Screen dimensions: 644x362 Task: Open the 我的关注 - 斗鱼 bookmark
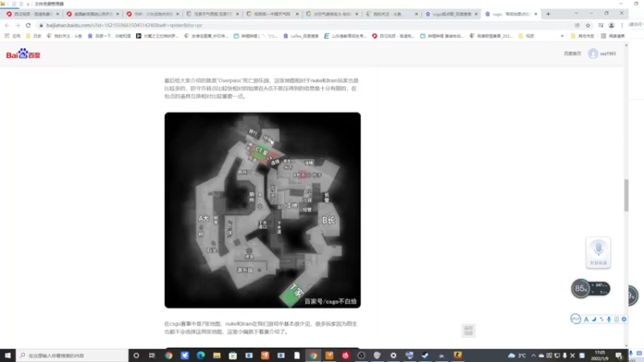tap(64, 35)
